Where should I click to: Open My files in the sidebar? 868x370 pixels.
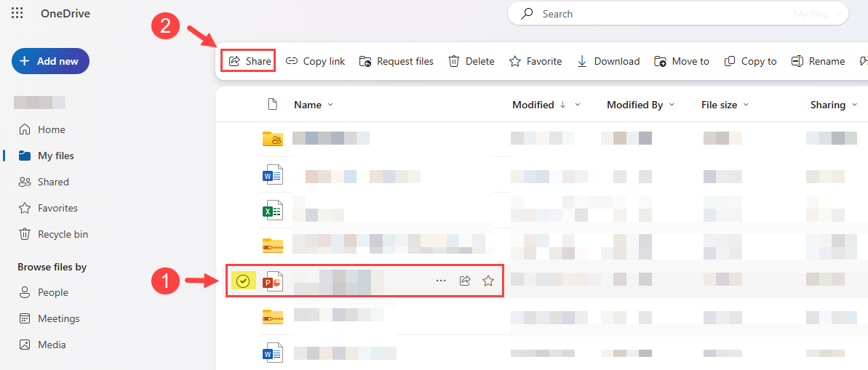point(47,156)
